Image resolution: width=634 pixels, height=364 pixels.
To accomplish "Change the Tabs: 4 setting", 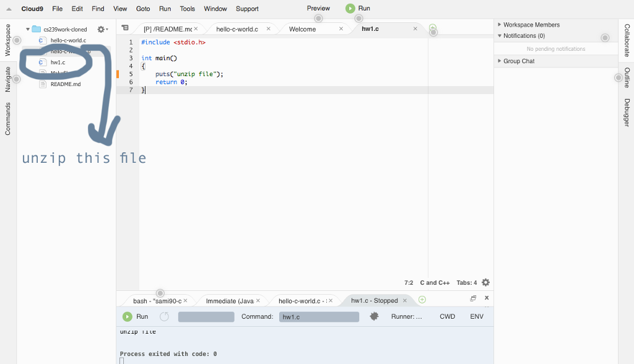I will pos(467,283).
